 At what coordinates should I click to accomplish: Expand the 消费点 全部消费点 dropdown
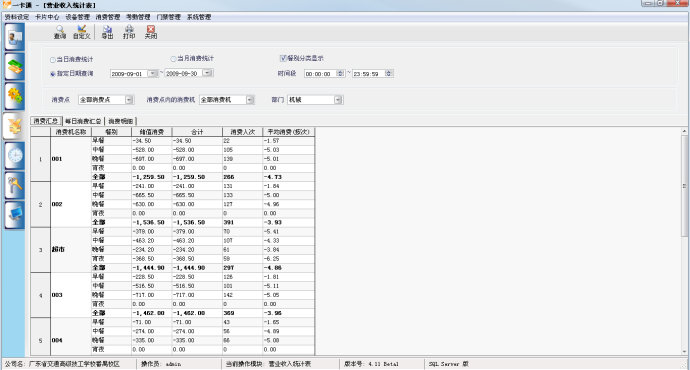[129, 100]
